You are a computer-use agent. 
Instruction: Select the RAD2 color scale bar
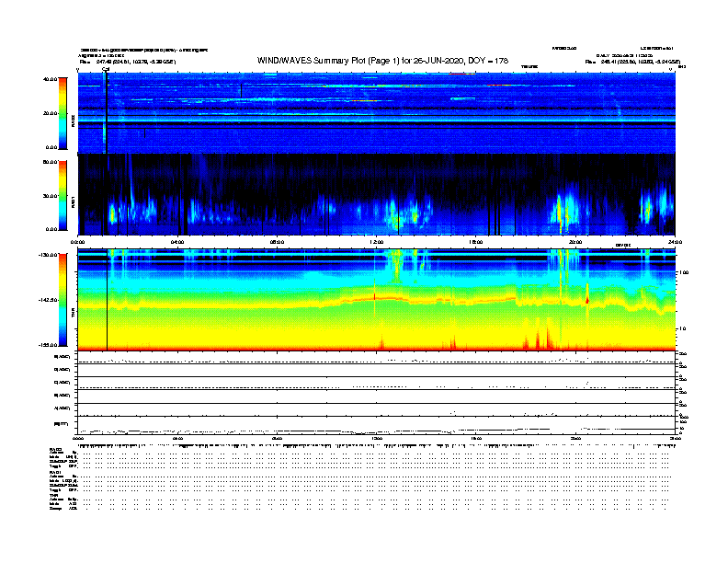[x=63, y=114]
